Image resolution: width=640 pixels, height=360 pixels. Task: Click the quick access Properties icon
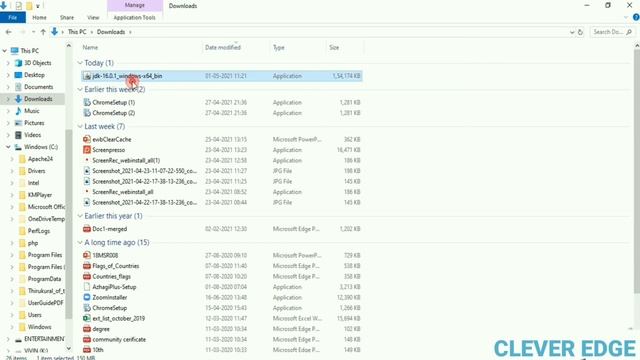pos(19,6)
